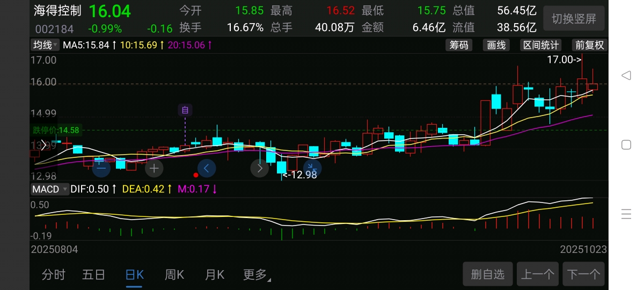Tap the Android home square icon

click(626, 144)
